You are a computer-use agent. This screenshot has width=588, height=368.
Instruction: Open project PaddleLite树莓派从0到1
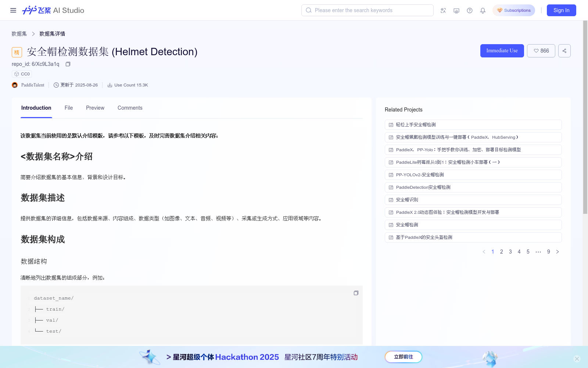pos(473,162)
